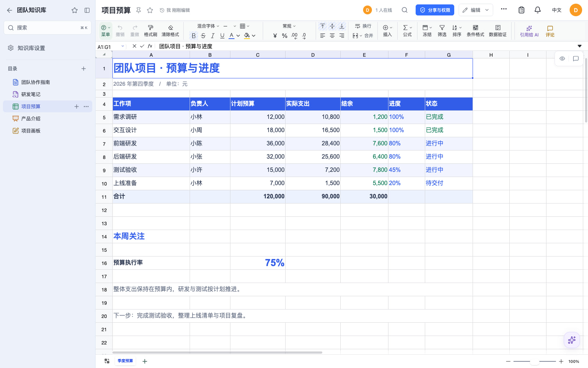Open the font family dropdown 混合字体
Screen dimensions: 588x368
pyautogui.click(x=208, y=26)
